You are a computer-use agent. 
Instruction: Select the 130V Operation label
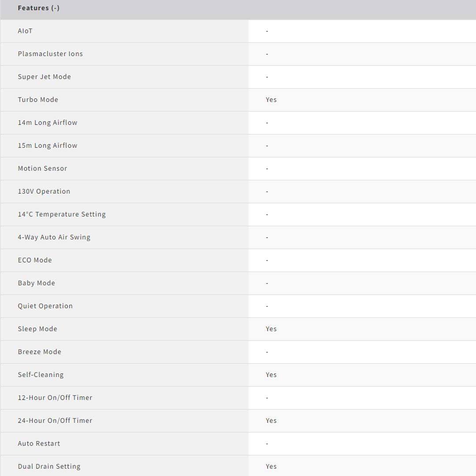(44, 192)
